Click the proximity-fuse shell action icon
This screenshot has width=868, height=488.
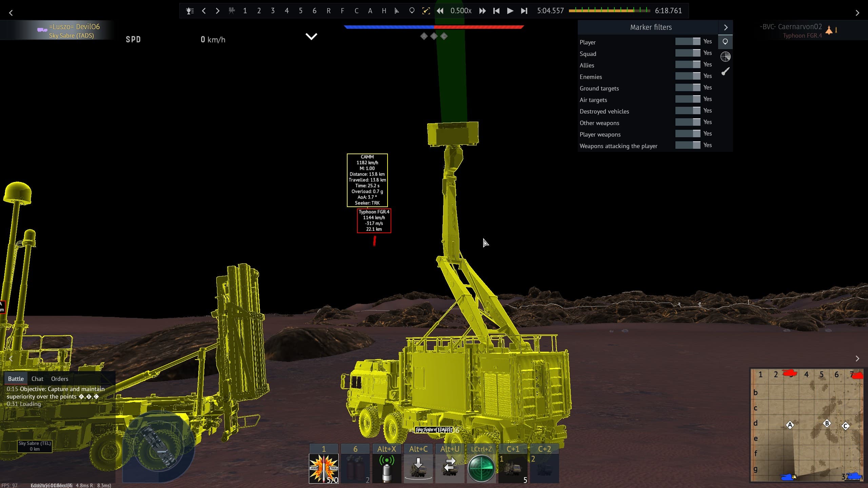387,469
